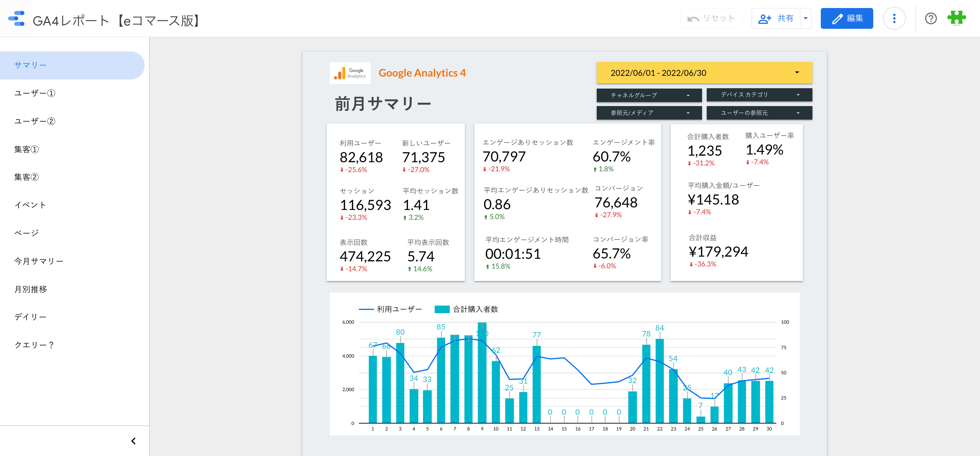This screenshot has height=456, width=980.
Task: Click the green puzzle account avatar
Action: [x=956, y=18]
